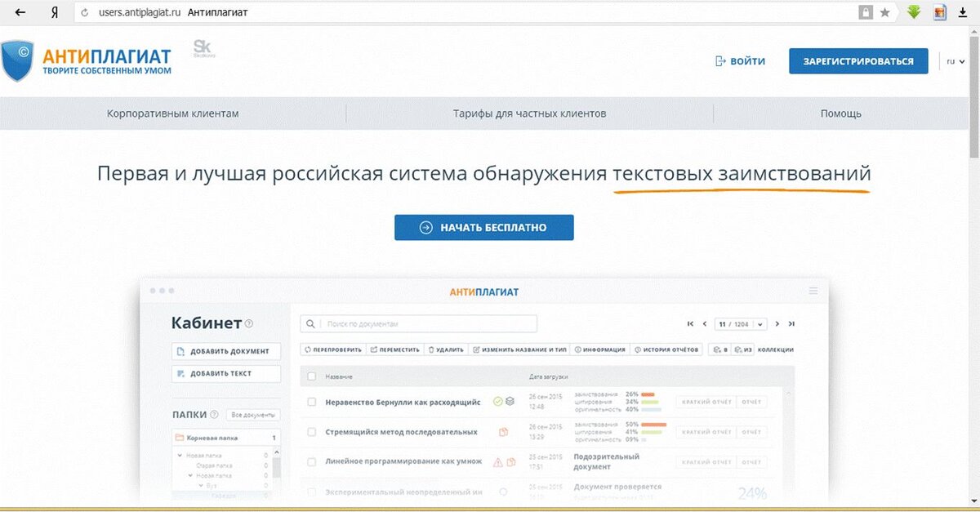This screenshot has width=980, height=512.
Task: Open the ru language dropdown
Action: coord(955,61)
